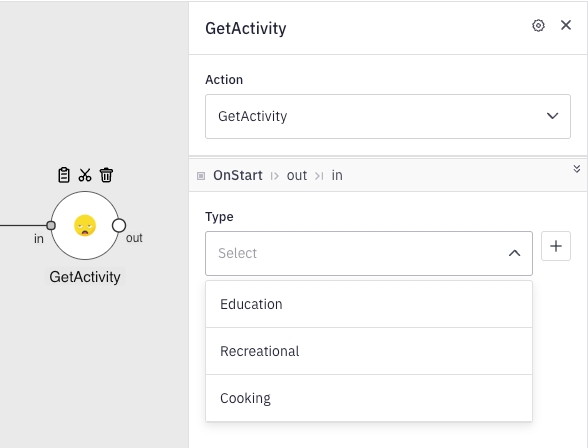The image size is (588, 448).
Task: Open settings gear in GetActivity panel header
Action: pos(538,25)
